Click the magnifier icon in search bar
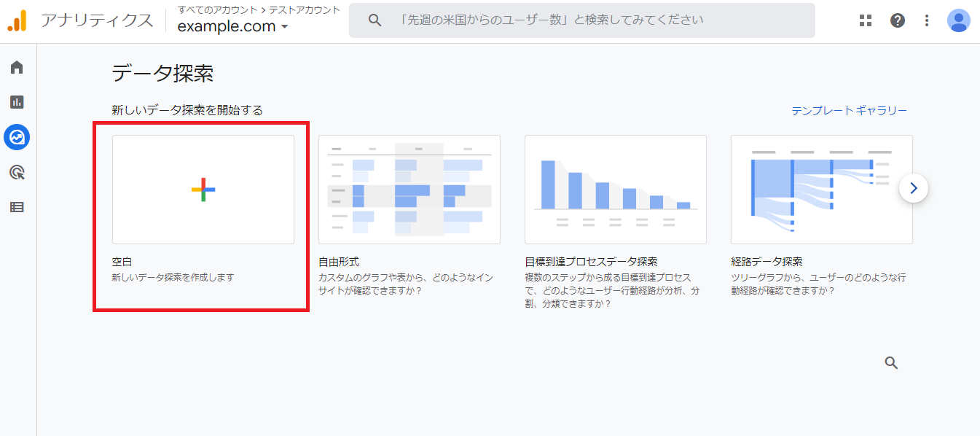This screenshot has height=436, width=980. [x=375, y=20]
